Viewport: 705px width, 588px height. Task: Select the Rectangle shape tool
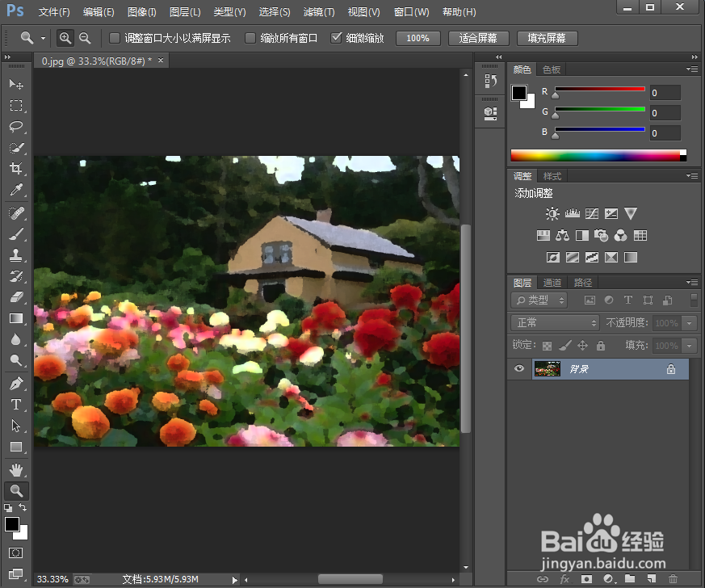[16, 447]
